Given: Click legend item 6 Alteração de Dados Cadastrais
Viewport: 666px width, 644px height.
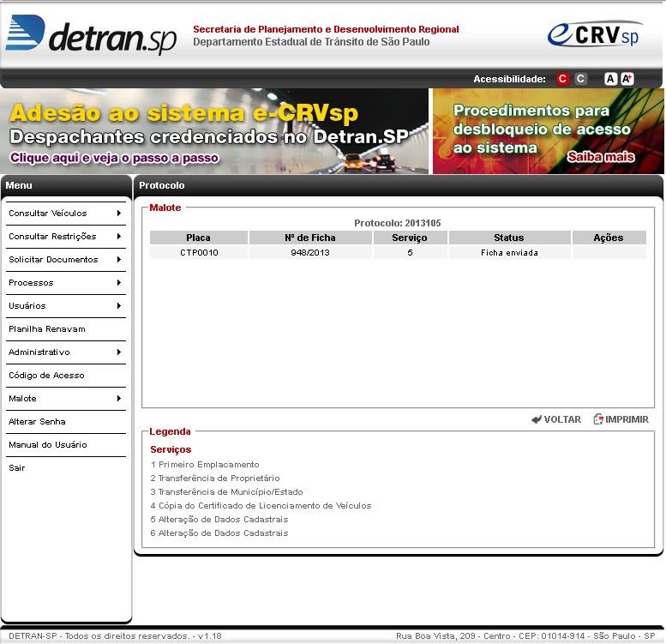Looking at the screenshot, I should click(219, 533).
